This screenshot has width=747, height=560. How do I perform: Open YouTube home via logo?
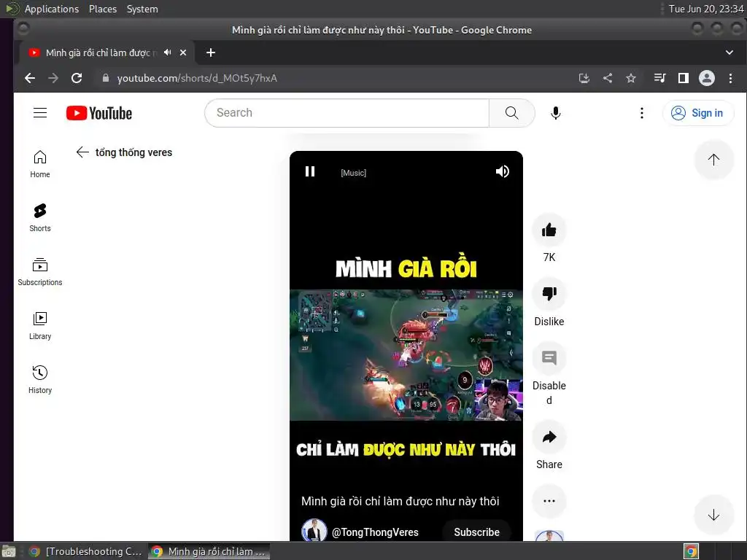[99, 113]
